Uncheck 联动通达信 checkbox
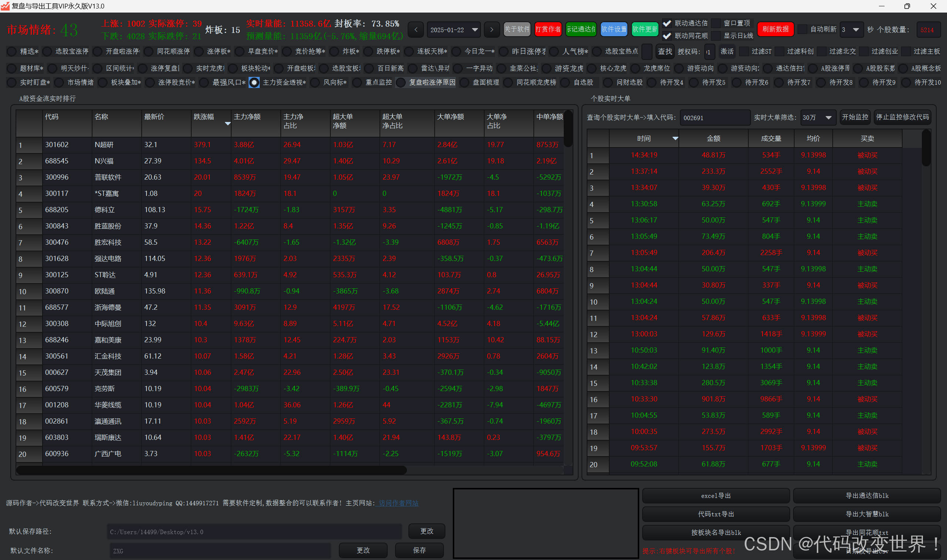This screenshot has width=947, height=560. click(667, 23)
